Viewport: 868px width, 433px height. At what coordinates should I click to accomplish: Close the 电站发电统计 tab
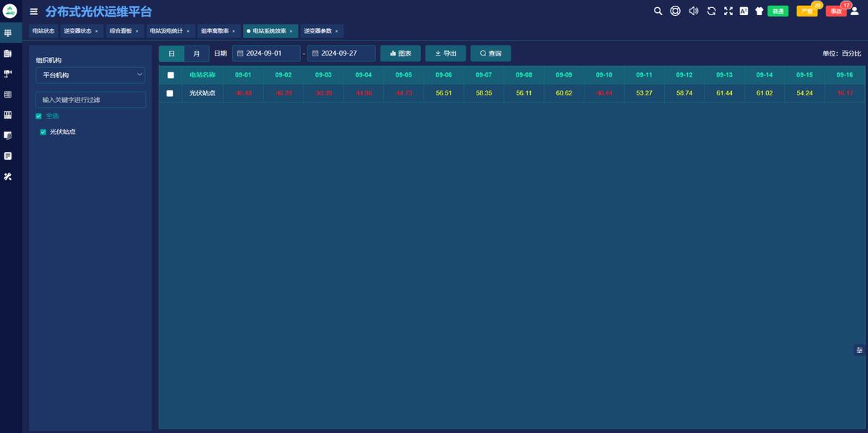(188, 31)
